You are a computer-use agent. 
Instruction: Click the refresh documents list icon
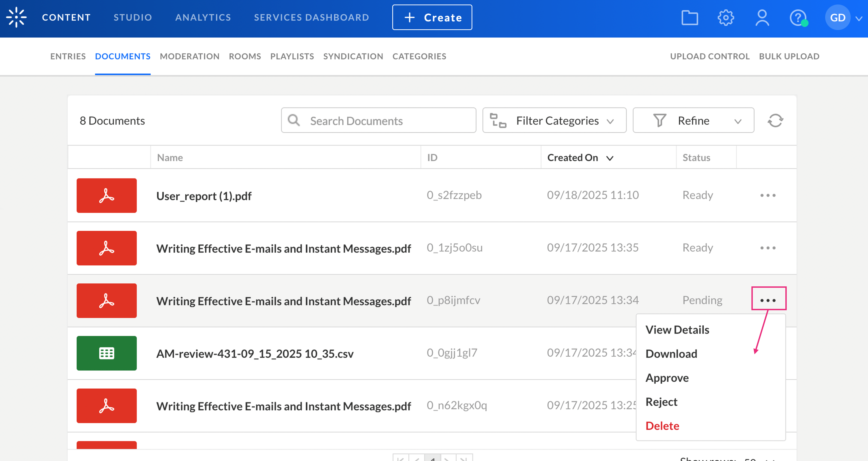click(775, 121)
